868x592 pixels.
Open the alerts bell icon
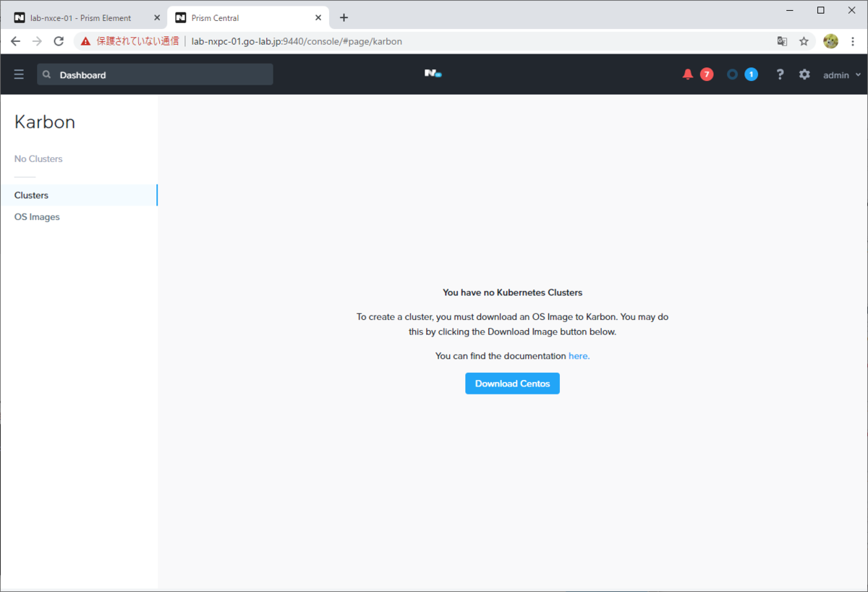pyautogui.click(x=688, y=75)
